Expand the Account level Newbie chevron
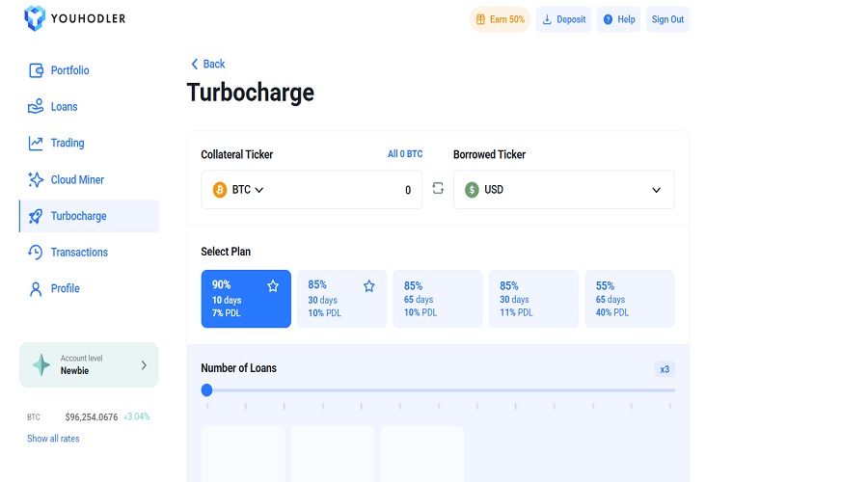This screenshot has height=482, width=868. (x=144, y=365)
